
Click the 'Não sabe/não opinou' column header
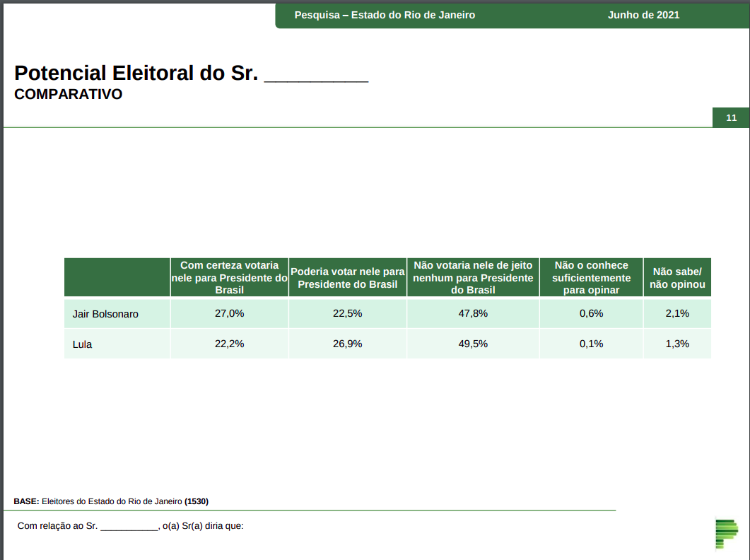point(676,277)
